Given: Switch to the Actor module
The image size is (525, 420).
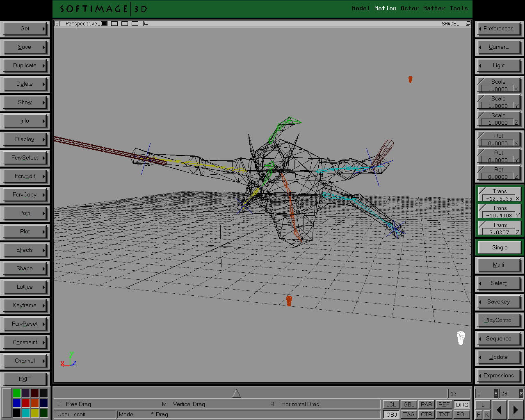Looking at the screenshot, I should [410, 8].
